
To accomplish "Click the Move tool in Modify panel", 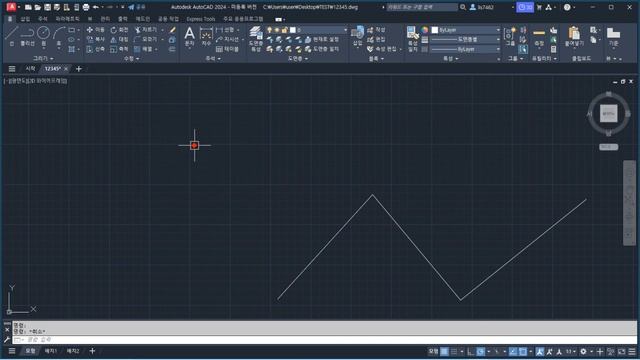I will [x=96, y=30].
